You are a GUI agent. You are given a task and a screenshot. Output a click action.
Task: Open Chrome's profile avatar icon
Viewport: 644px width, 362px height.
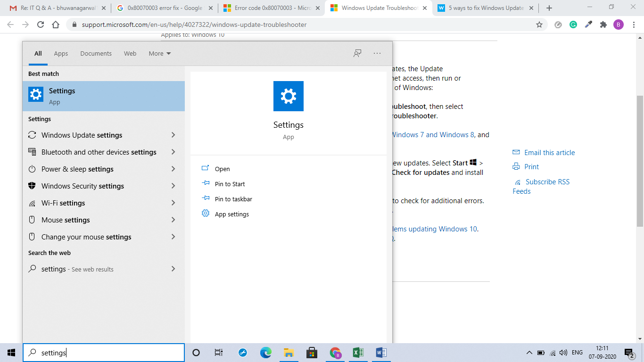pos(619,24)
